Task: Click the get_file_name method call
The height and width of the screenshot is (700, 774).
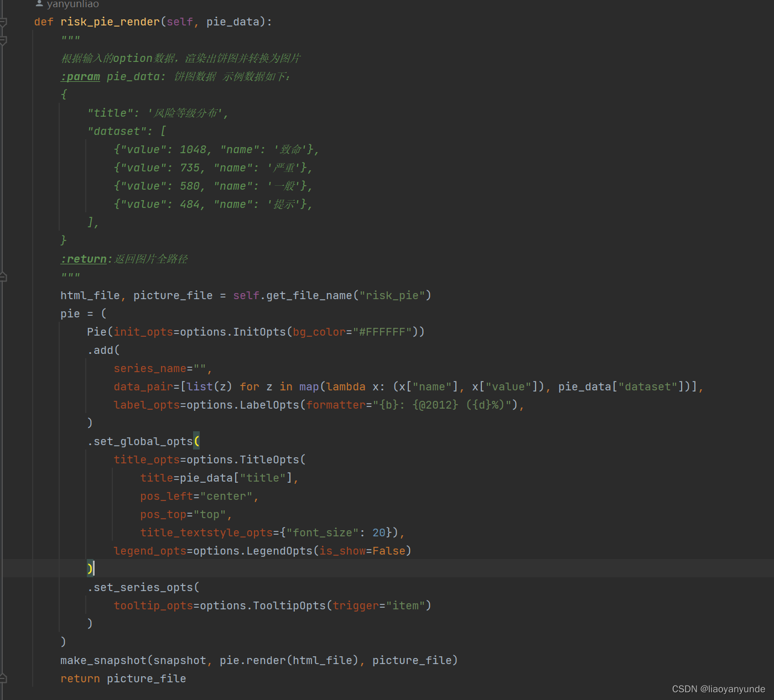Action: pos(309,296)
